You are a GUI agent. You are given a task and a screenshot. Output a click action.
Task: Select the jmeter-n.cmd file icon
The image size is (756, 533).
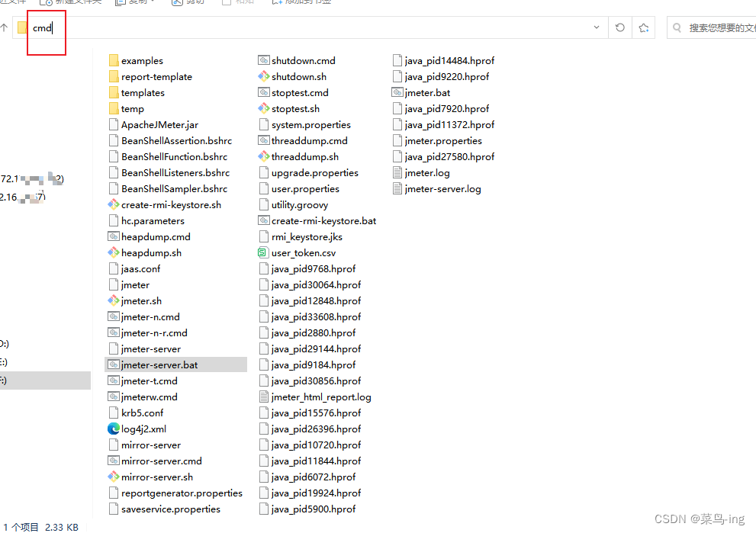114,316
